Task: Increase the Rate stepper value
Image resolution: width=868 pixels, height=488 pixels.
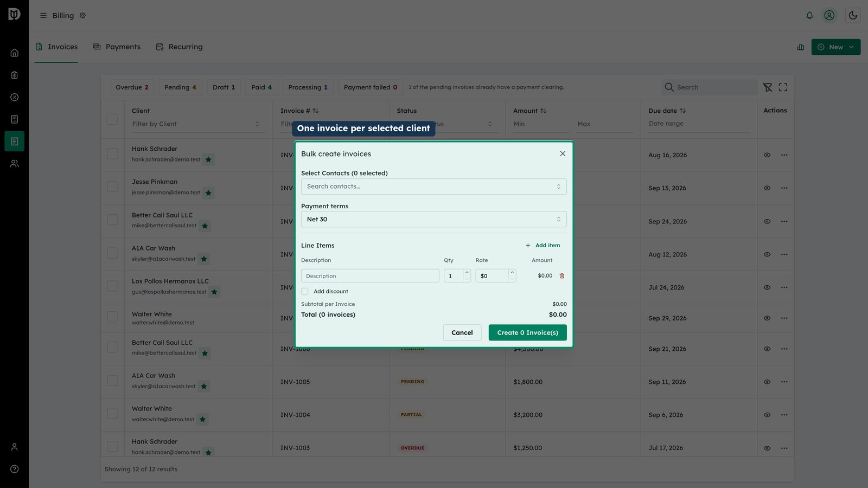Action: coord(512,273)
